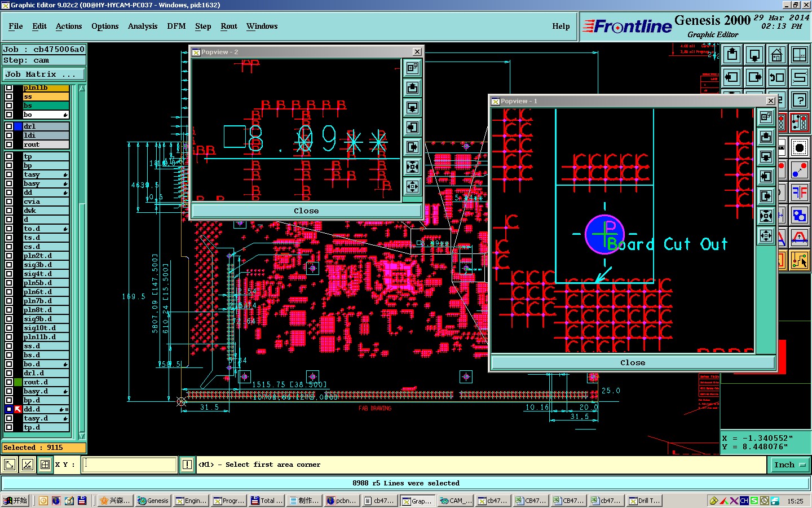Click zoom in arrows icon in Popview - 2

coord(413,167)
